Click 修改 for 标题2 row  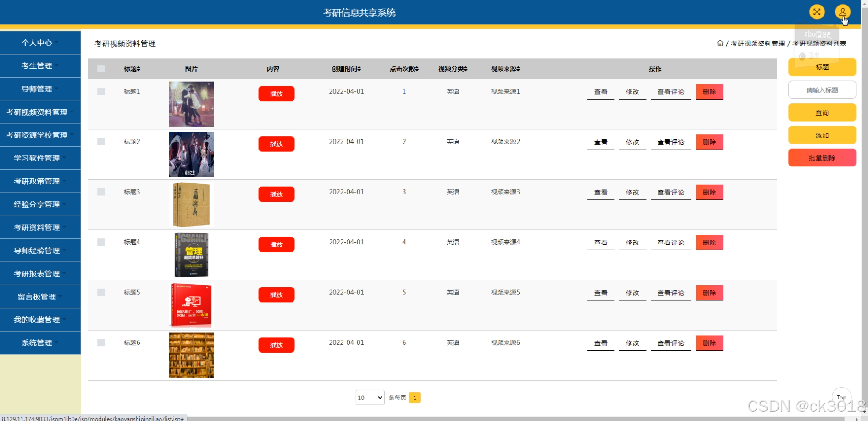tap(632, 142)
